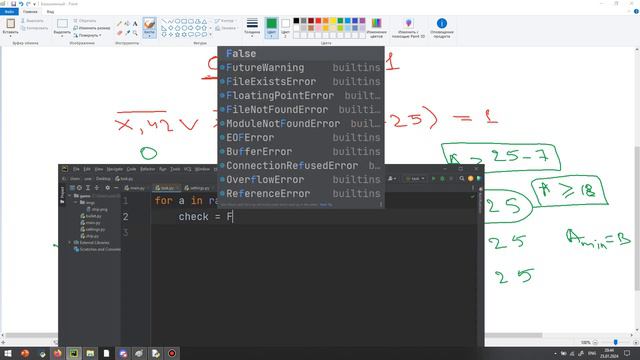Open bullet.py in the project tree
The height and width of the screenshot is (360, 640).
point(91,216)
